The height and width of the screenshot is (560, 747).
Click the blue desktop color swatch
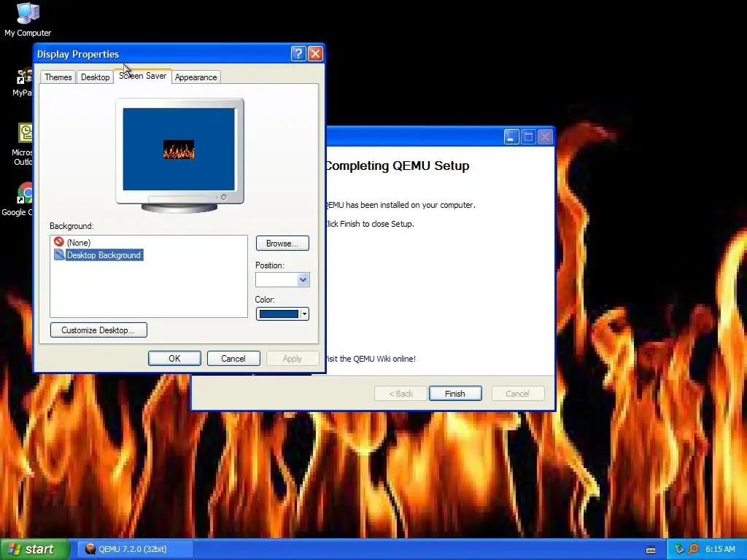click(x=279, y=314)
